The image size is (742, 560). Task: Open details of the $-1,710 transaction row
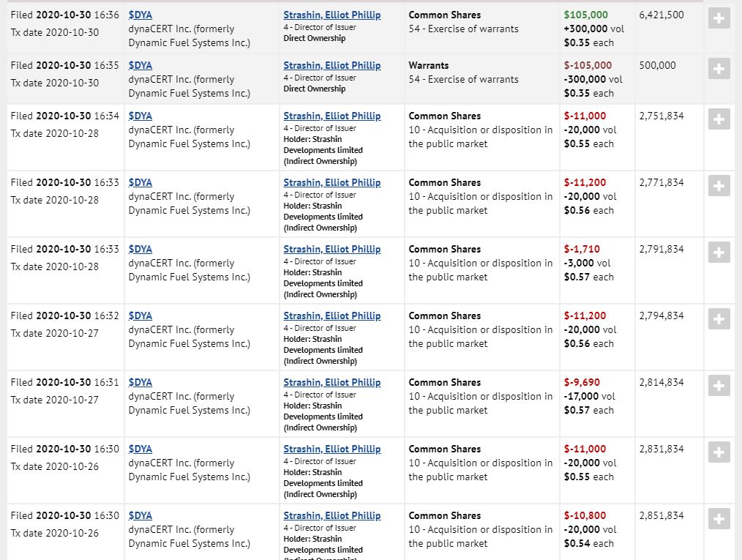click(719, 253)
